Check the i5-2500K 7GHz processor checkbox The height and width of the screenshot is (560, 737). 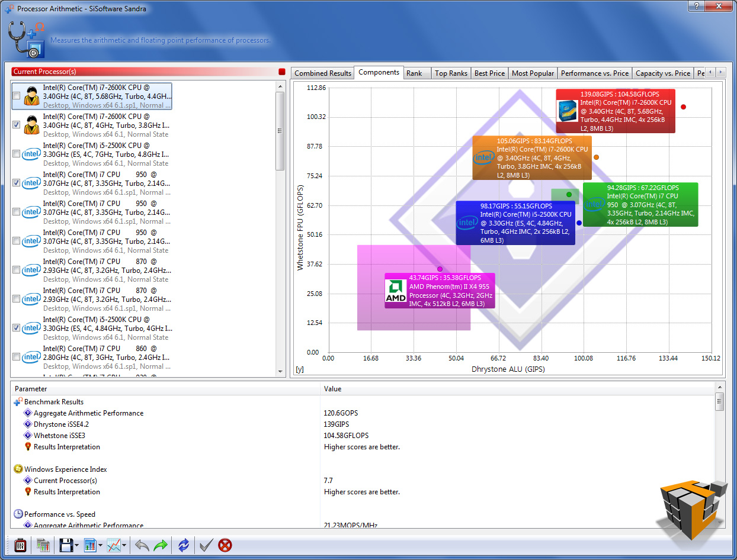click(x=16, y=154)
